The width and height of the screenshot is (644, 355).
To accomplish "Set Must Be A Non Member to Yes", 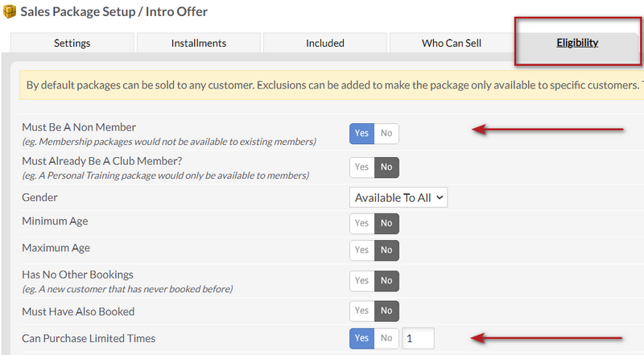I will point(361,134).
